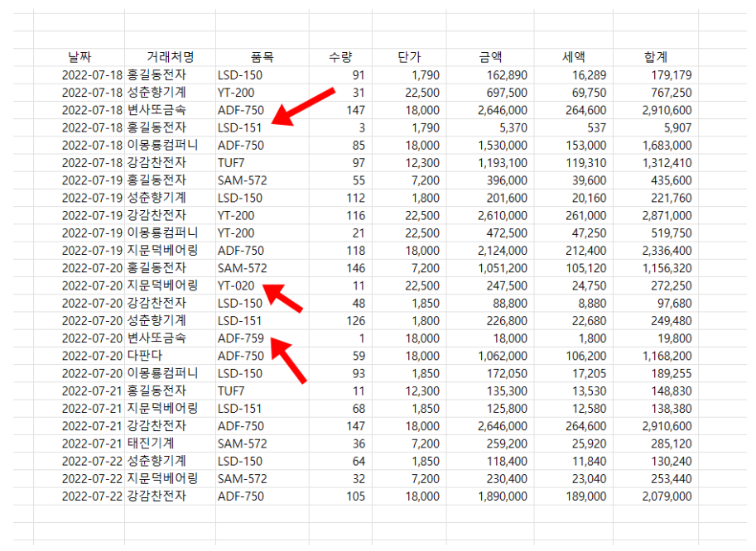Select the total cell 1,683,000
Viewport: 756px width, 551px height.
[x=656, y=145]
